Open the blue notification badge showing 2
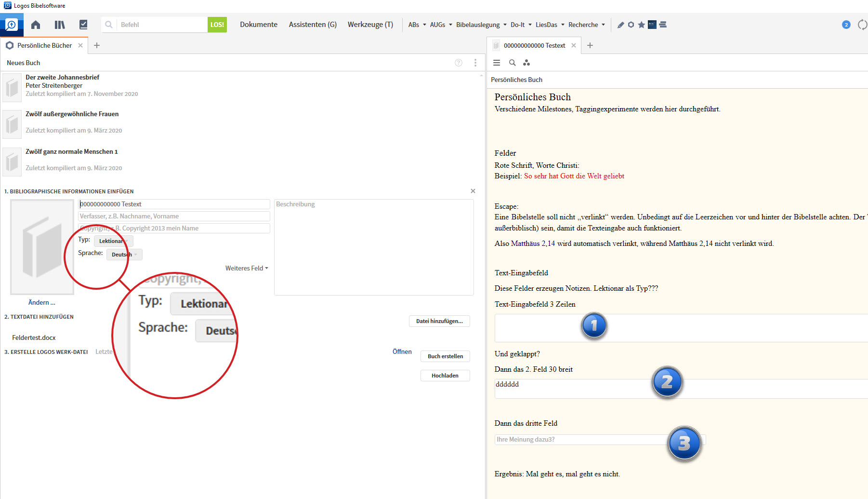The height and width of the screenshot is (499, 868). [846, 25]
